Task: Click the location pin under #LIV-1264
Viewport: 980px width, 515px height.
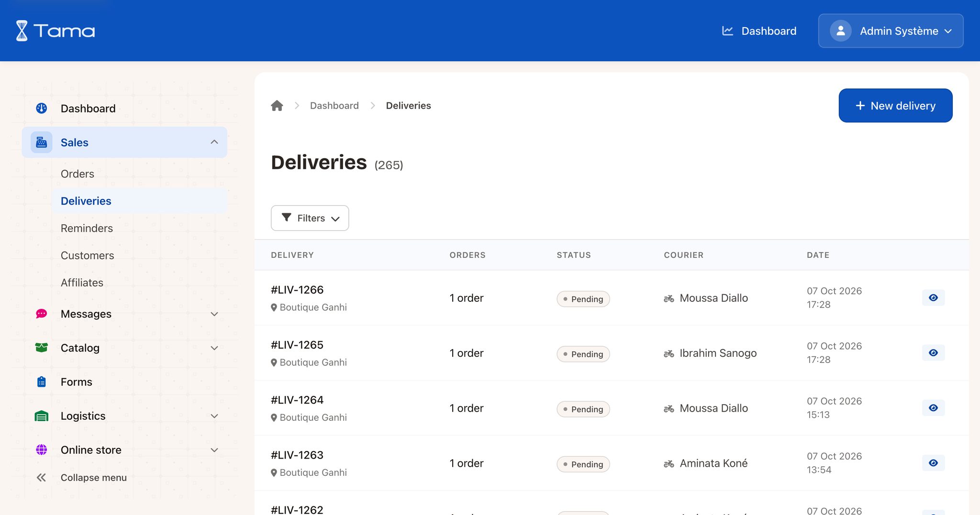Action: point(274,417)
